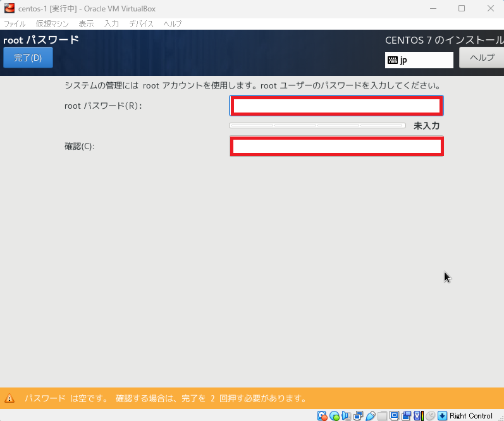This screenshot has width=504, height=421.
Task: Open the 表示 menu
Action: point(86,24)
